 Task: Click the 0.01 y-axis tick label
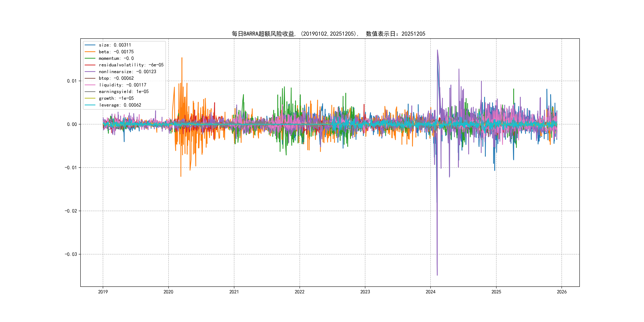(72, 81)
